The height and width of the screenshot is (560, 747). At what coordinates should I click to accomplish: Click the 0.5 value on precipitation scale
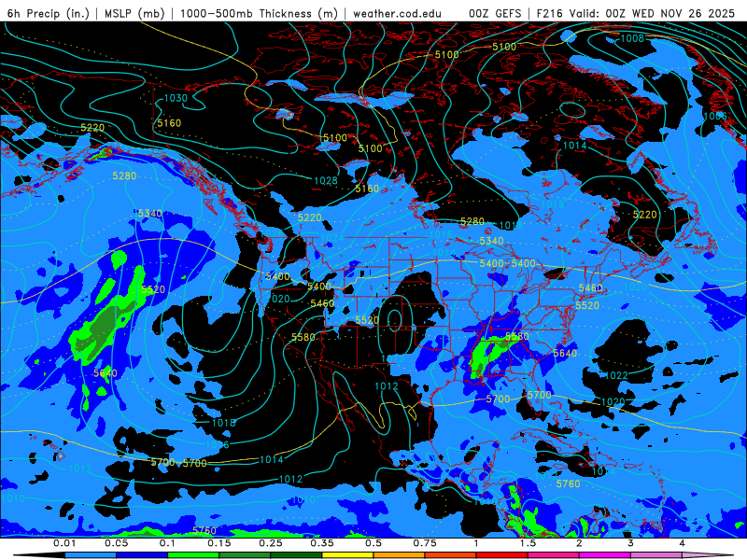pyautogui.click(x=373, y=543)
